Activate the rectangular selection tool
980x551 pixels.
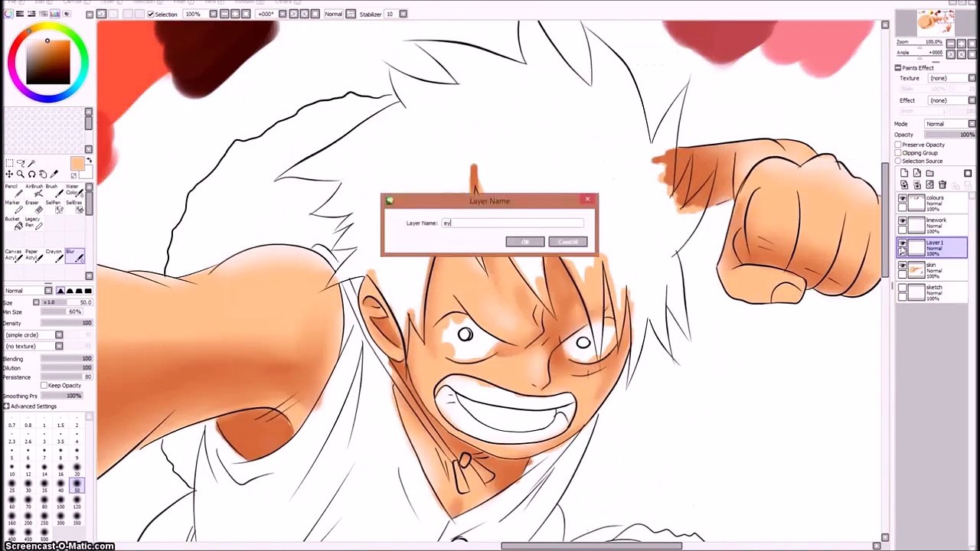[x=9, y=163]
